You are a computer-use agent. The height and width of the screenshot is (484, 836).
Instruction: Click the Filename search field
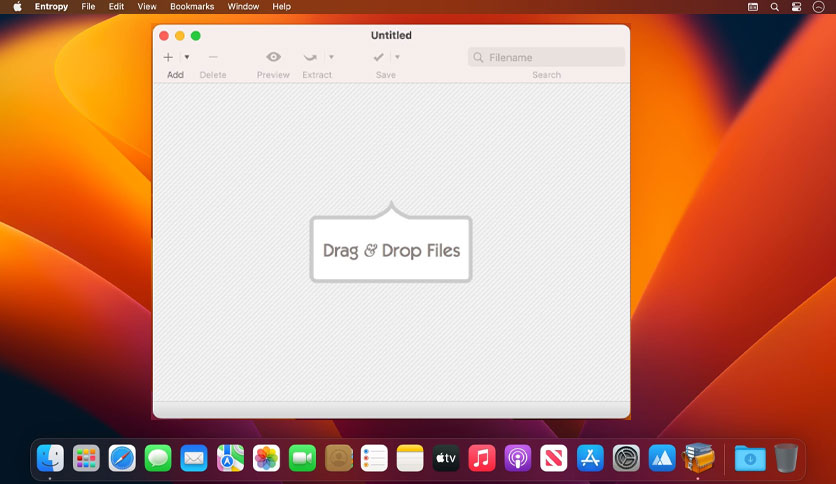click(546, 57)
